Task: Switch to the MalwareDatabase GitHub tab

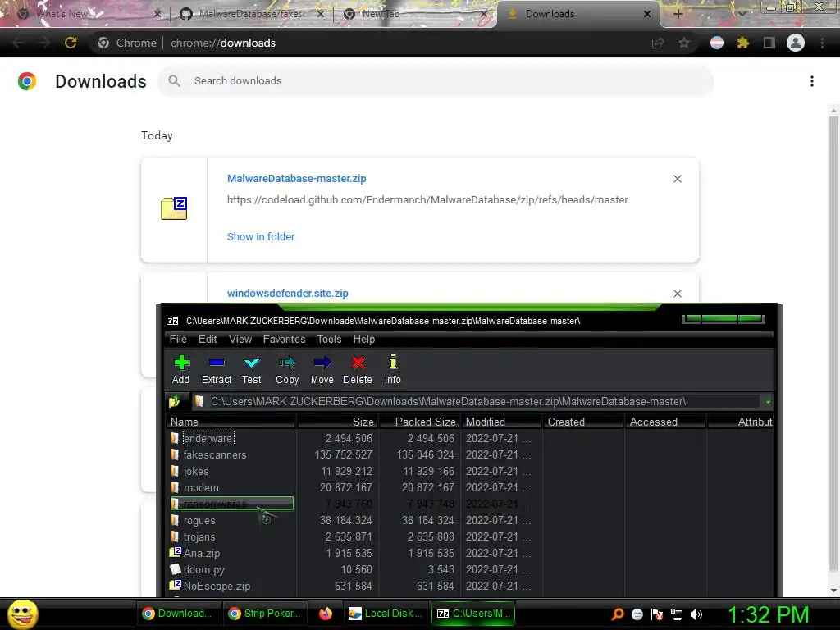Action: tap(252, 14)
